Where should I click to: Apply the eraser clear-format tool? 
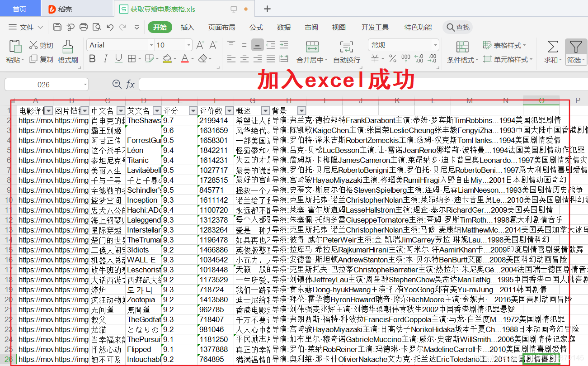pos(202,59)
